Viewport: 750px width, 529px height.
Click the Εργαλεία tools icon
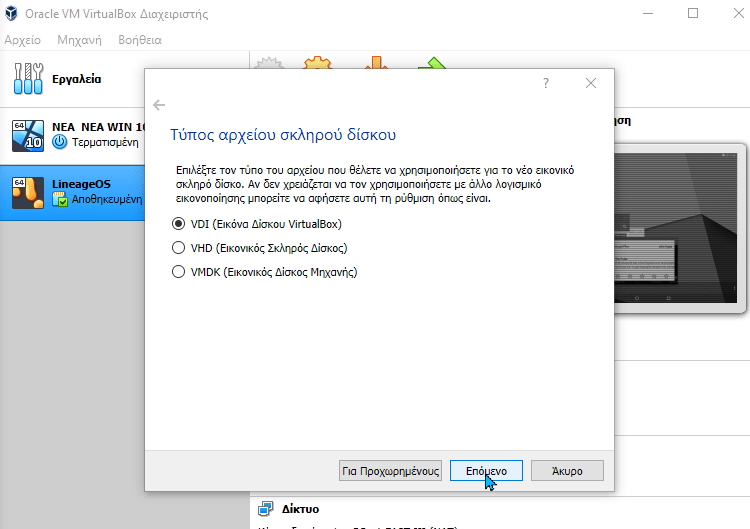pos(28,78)
